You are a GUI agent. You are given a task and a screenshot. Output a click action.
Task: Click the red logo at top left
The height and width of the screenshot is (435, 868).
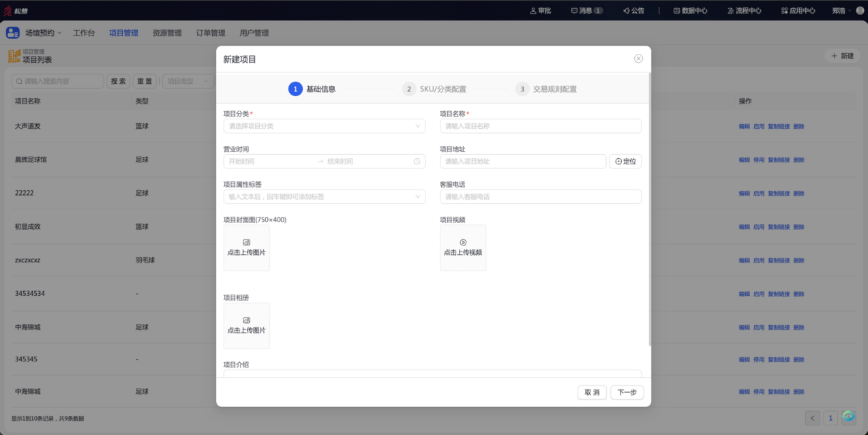tap(8, 11)
